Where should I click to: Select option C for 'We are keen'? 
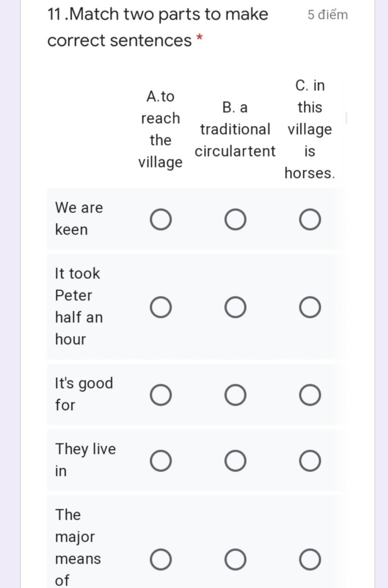(x=310, y=219)
